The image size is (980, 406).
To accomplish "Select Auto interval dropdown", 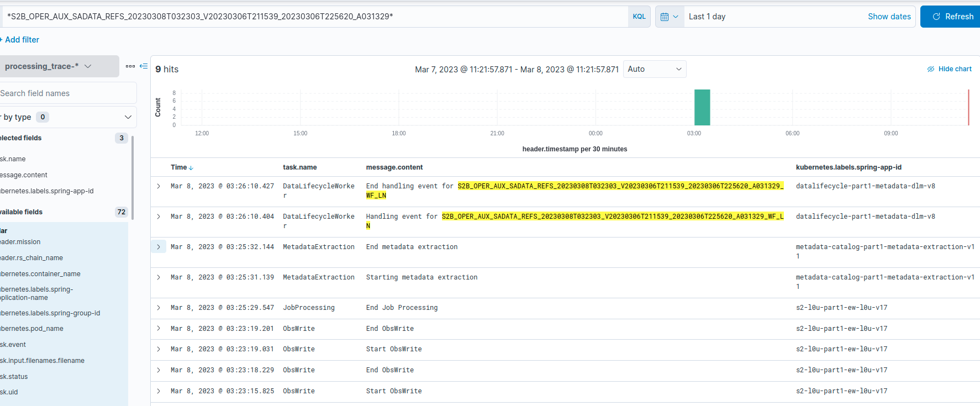I will [655, 69].
